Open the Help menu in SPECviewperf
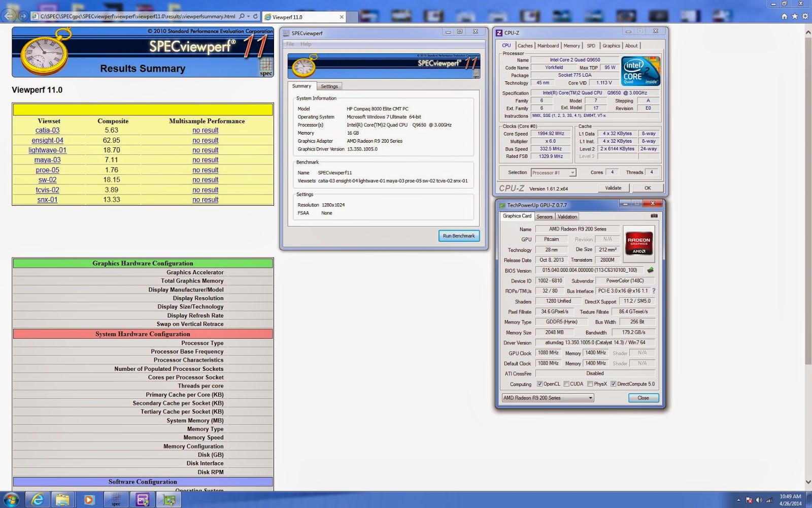Screen dimensions: 812x508 point(306,44)
